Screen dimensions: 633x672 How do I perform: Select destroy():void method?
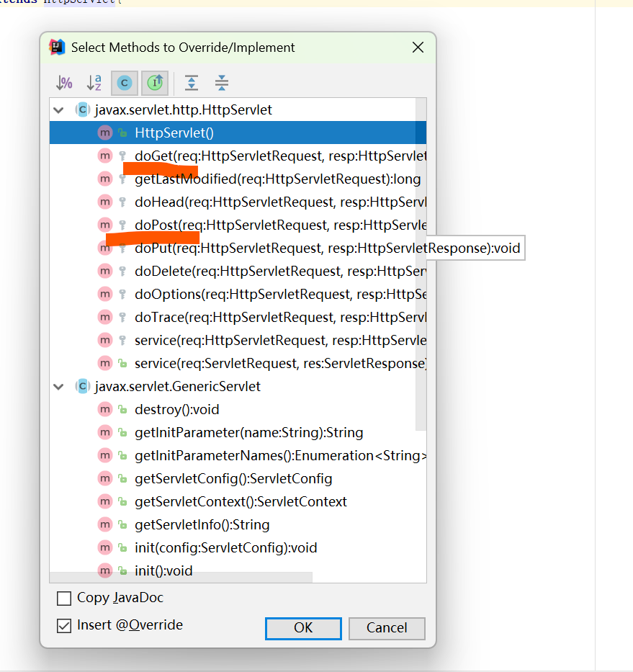tap(238, 409)
